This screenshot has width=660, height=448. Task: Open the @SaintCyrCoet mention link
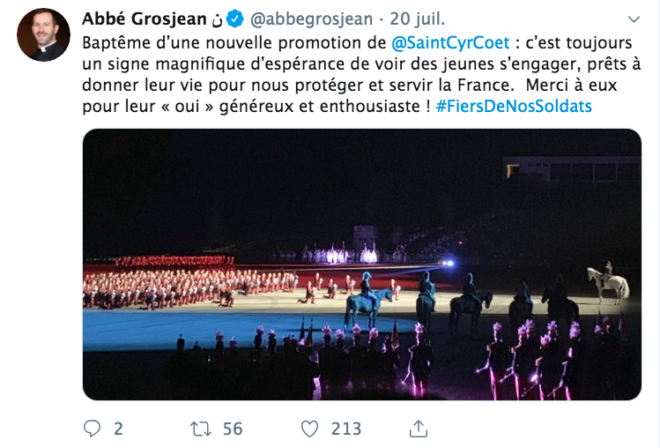coord(450,43)
